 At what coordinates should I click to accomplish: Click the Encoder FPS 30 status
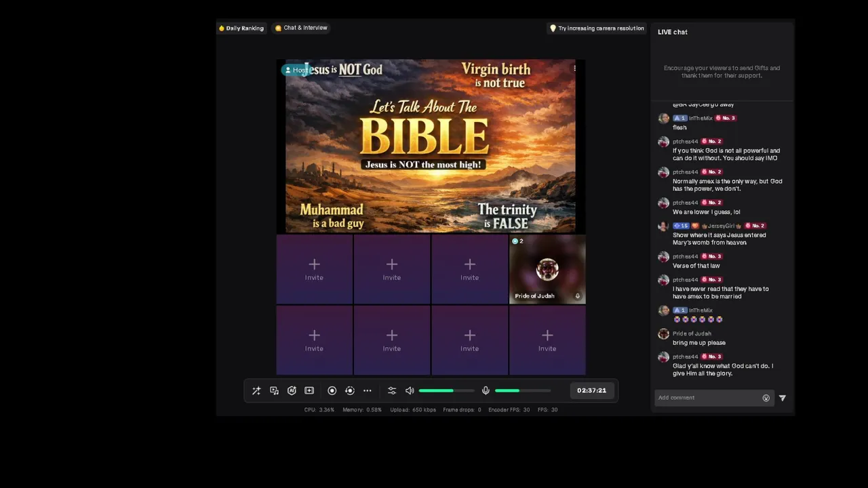click(x=509, y=410)
